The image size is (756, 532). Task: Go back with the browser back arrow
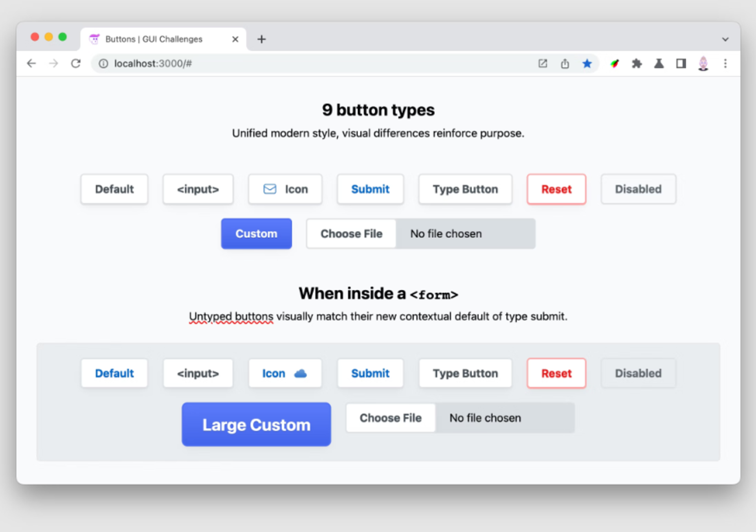click(x=31, y=63)
